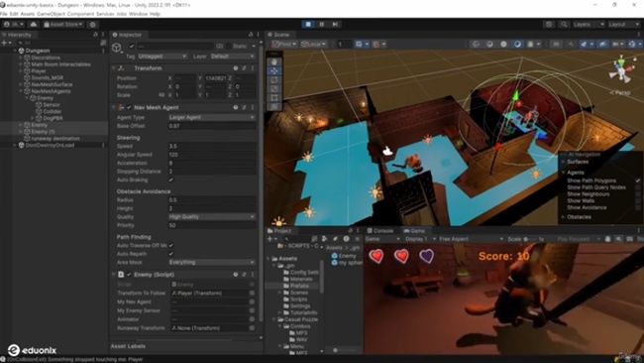The height and width of the screenshot is (363, 644).
Task: Select the Hand view tool in Scene
Action: tap(273, 61)
